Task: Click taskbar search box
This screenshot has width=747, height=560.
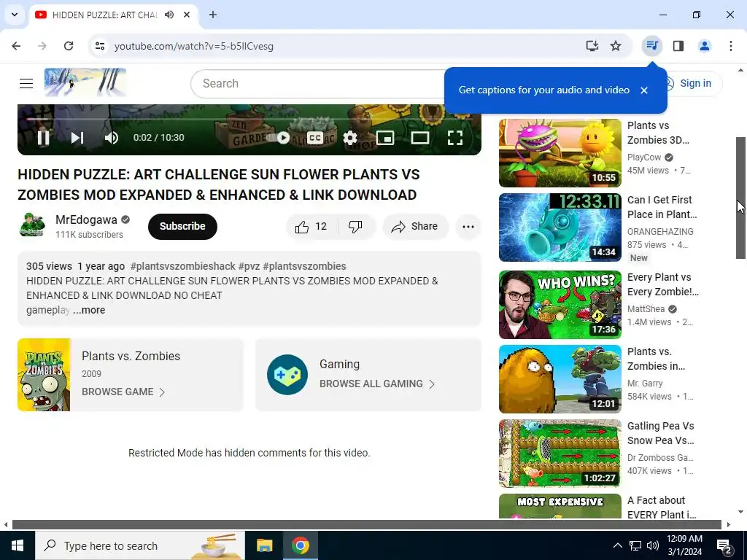Action: (139, 545)
